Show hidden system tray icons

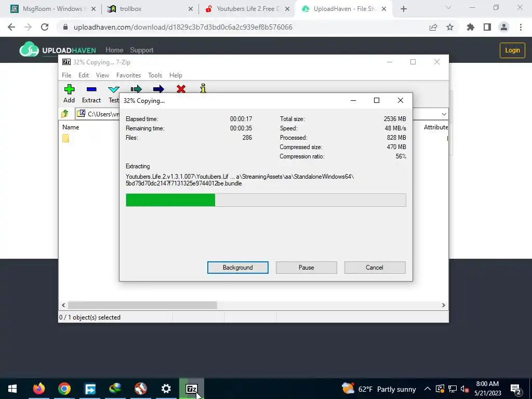428,389
